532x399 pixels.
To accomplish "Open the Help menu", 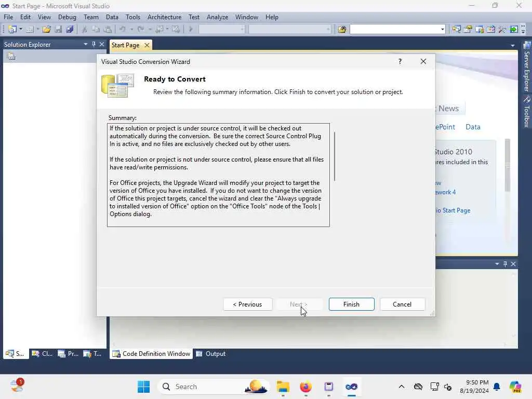I will [272, 17].
